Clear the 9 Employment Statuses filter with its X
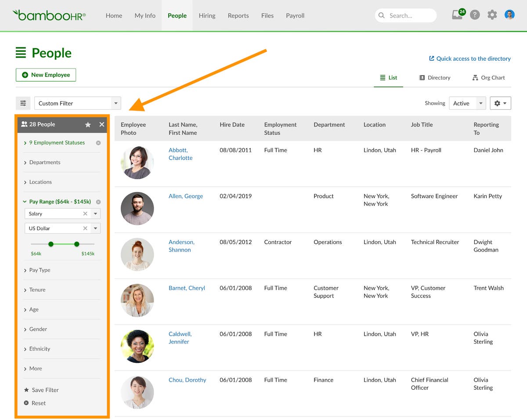 pyautogui.click(x=98, y=142)
